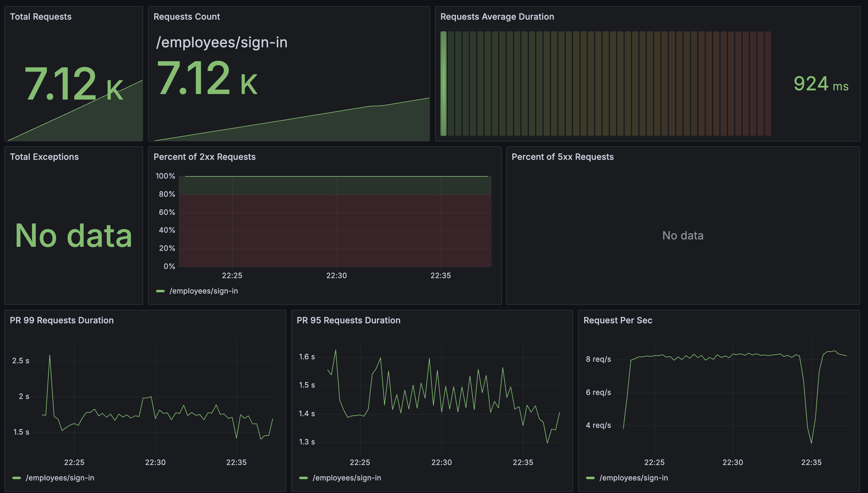868x493 pixels.
Task: Click No data text in Total Exceptions
Action: tap(73, 236)
